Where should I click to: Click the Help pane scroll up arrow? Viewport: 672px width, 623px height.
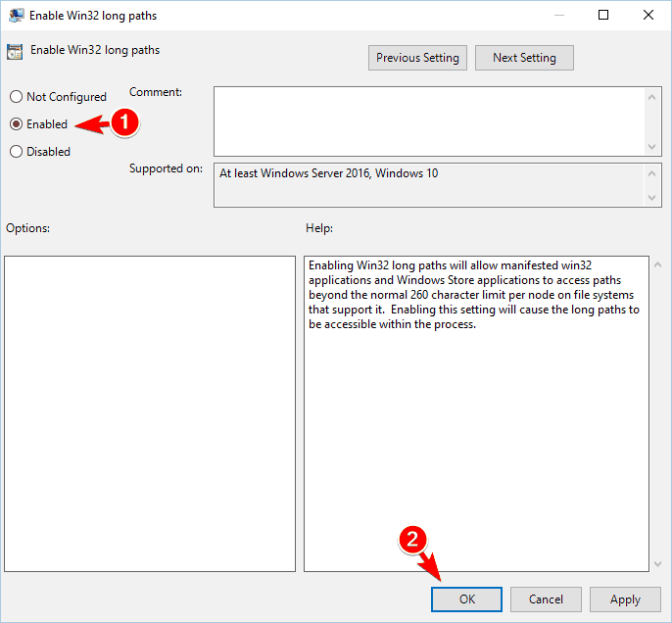658,265
